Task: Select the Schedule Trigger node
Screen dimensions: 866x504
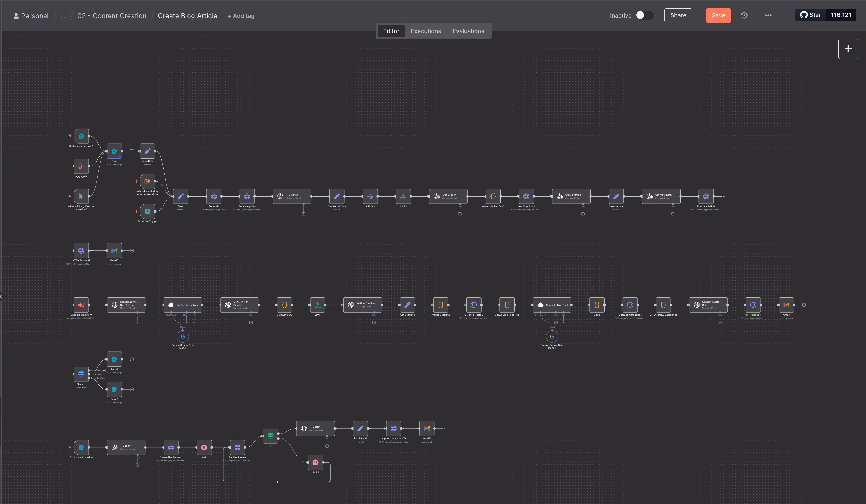Action: pyautogui.click(x=148, y=211)
